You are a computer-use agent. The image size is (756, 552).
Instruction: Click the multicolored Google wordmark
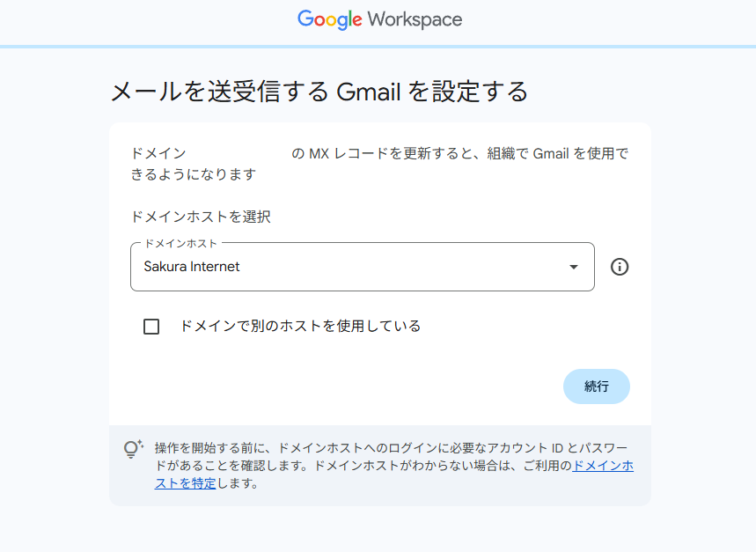(329, 19)
